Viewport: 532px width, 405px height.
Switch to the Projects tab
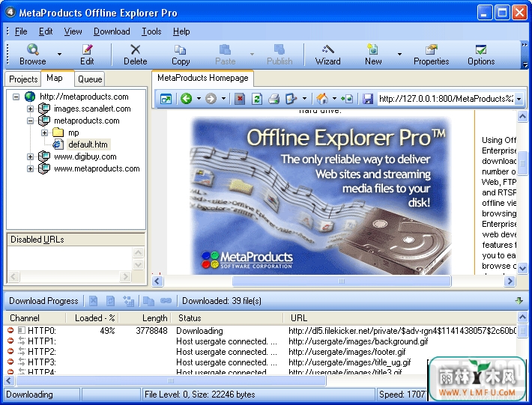point(23,79)
